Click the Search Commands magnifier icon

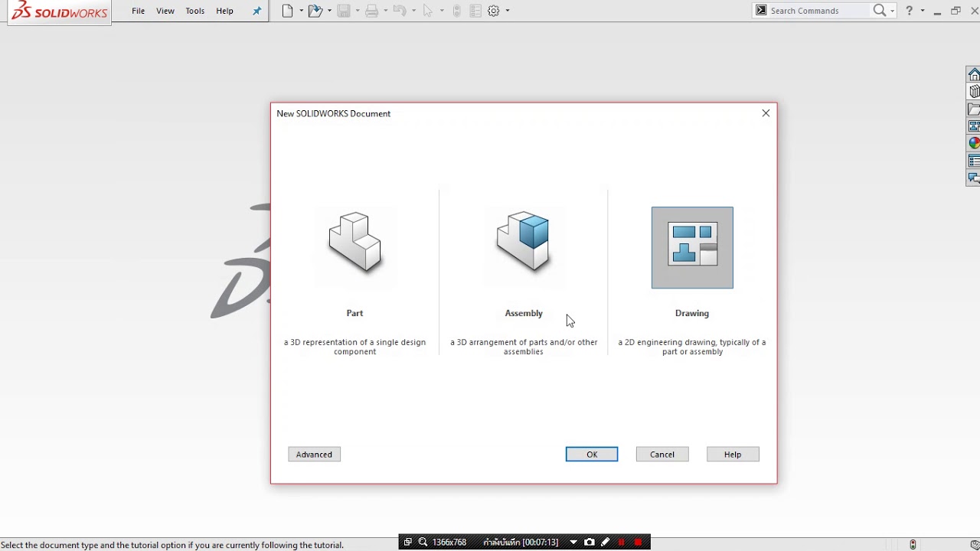pyautogui.click(x=880, y=10)
